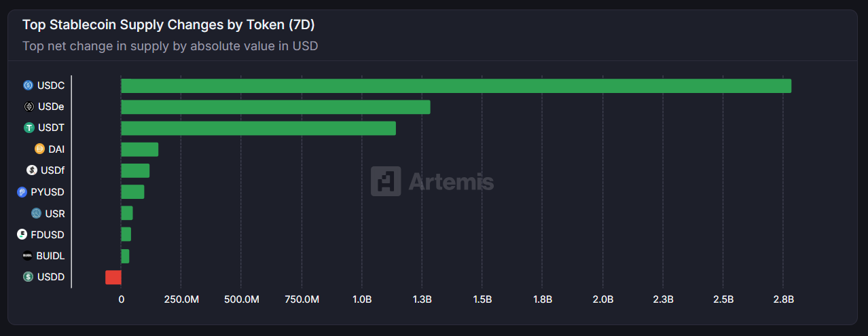Click the USDC axis label
Image resolution: width=868 pixels, height=336 pixels.
tap(51, 86)
